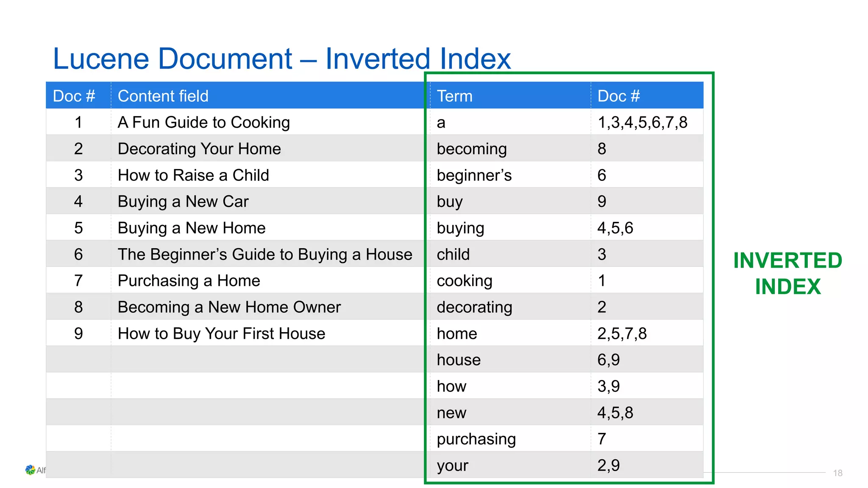This screenshot has height=488, width=868.
Task: Click the Doc # value for 'buy'
Action: click(602, 202)
